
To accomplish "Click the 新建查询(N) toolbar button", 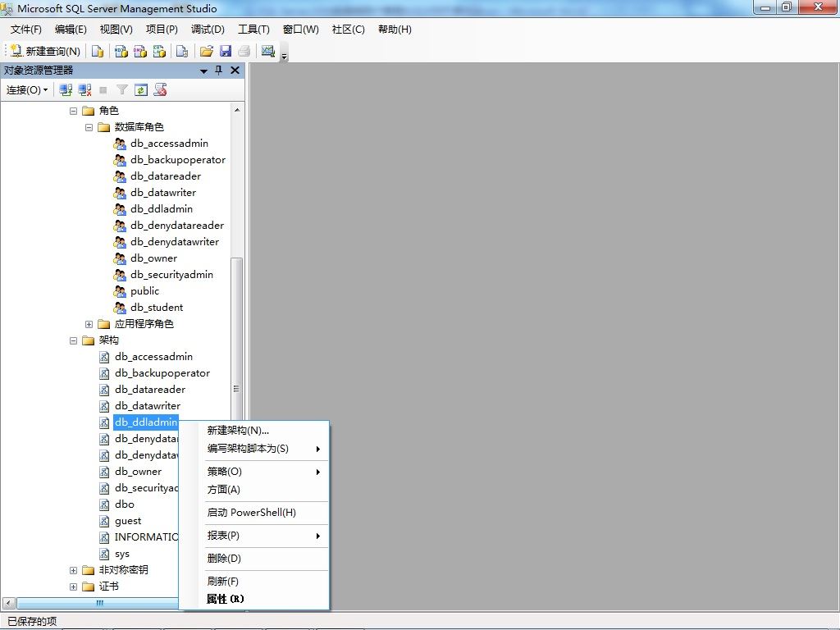I will pos(45,51).
